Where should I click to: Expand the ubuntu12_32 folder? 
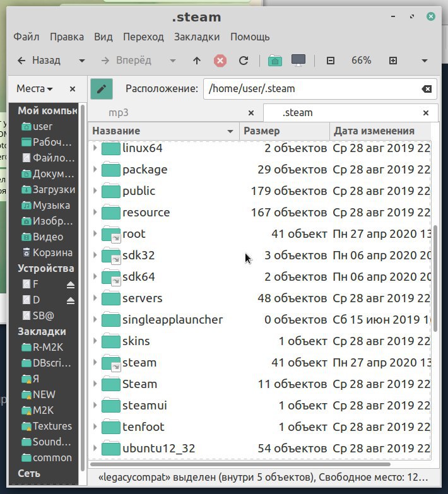pos(95,448)
